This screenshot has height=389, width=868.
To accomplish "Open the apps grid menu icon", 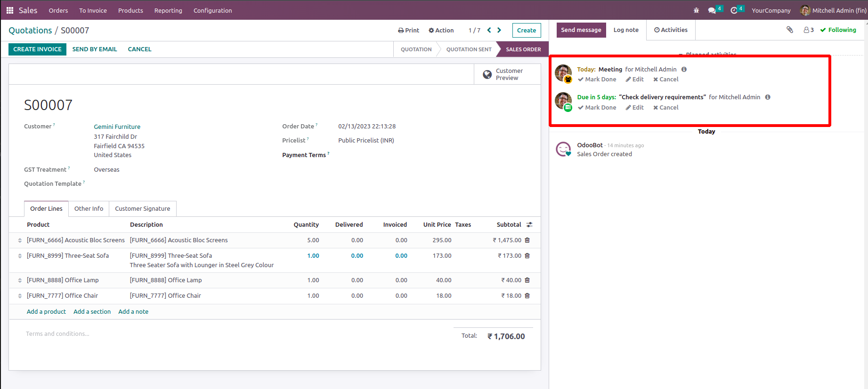I will [x=9, y=10].
